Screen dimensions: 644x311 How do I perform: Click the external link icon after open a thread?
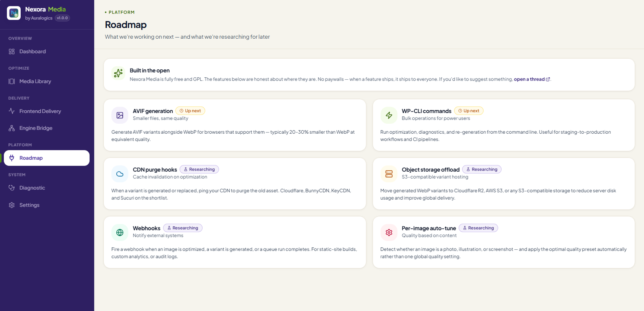coord(548,79)
